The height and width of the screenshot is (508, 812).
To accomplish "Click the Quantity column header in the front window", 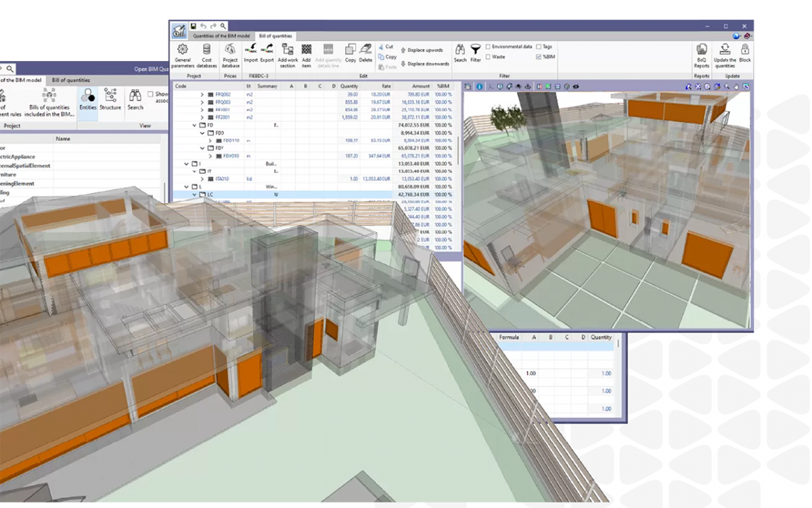I will tap(349, 86).
